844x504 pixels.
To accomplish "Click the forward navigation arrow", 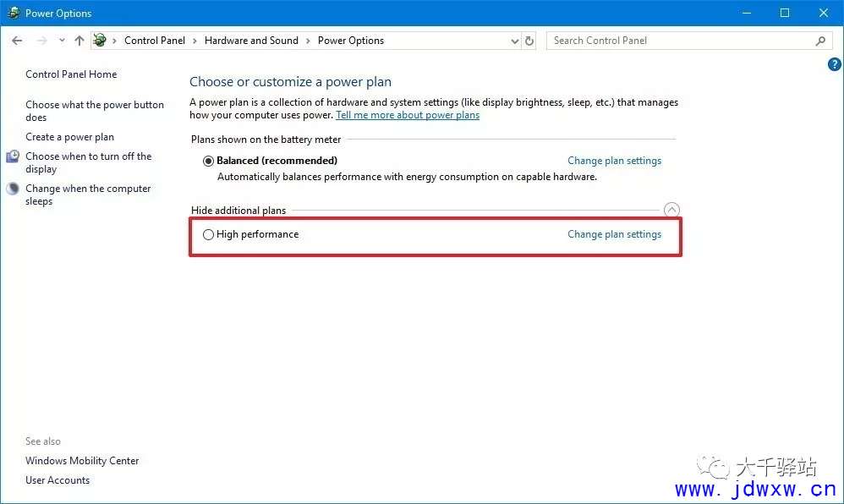I will click(41, 41).
